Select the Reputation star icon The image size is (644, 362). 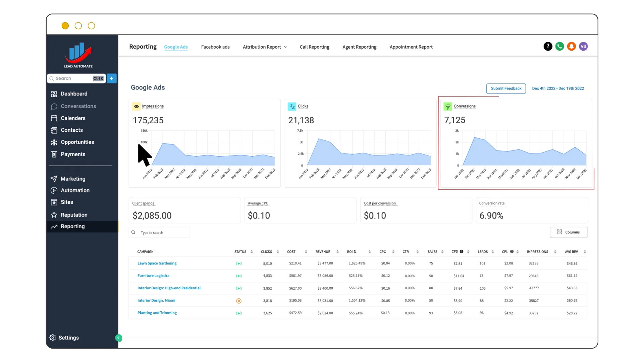point(54,215)
